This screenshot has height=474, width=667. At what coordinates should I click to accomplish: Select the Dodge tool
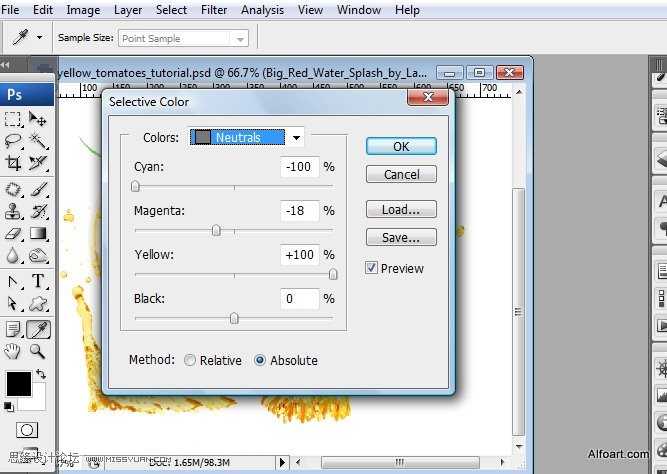(x=37, y=255)
